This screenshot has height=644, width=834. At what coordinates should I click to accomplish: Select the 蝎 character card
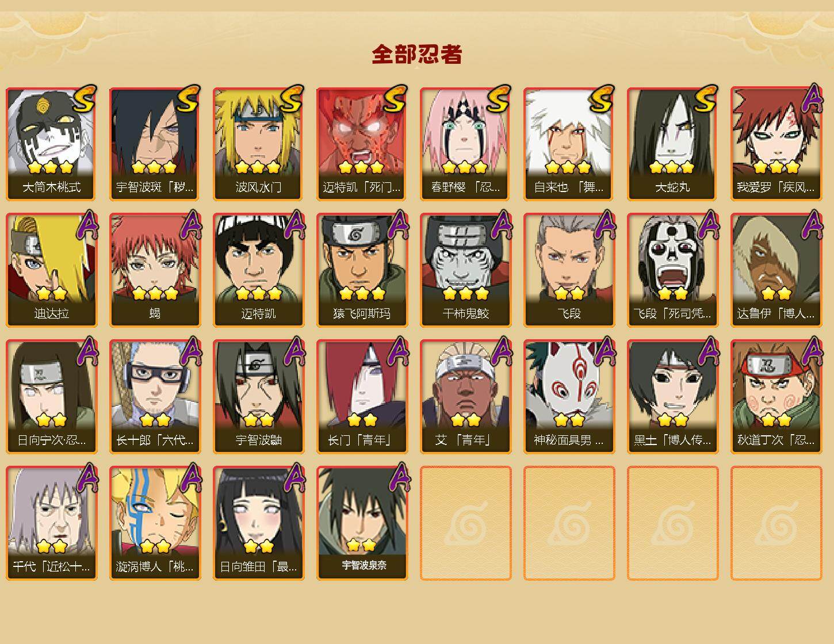pyautogui.click(x=155, y=270)
